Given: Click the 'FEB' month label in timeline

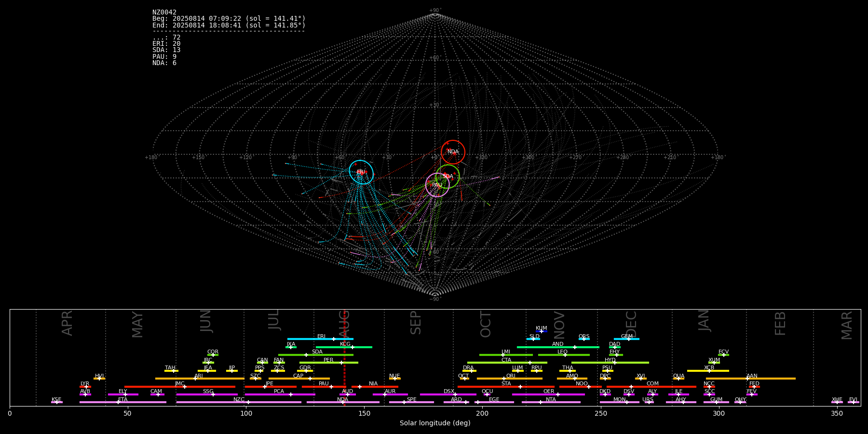Looking at the screenshot, I should [780, 323].
